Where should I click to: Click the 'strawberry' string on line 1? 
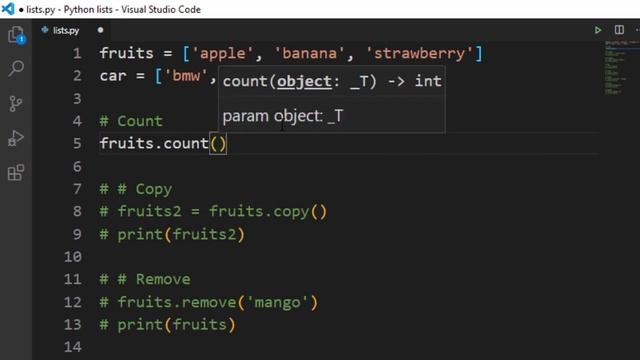click(x=419, y=53)
